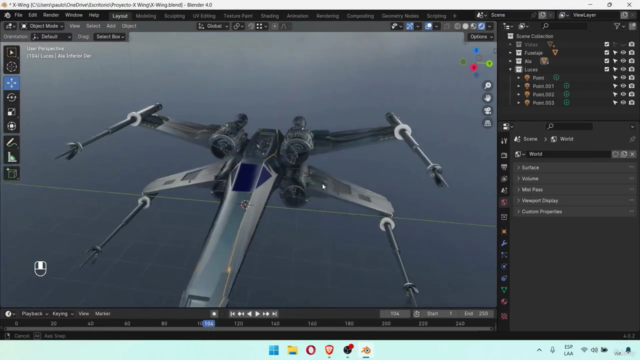The width and height of the screenshot is (640, 360).
Task: Open the File menu
Action: pos(18,15)
